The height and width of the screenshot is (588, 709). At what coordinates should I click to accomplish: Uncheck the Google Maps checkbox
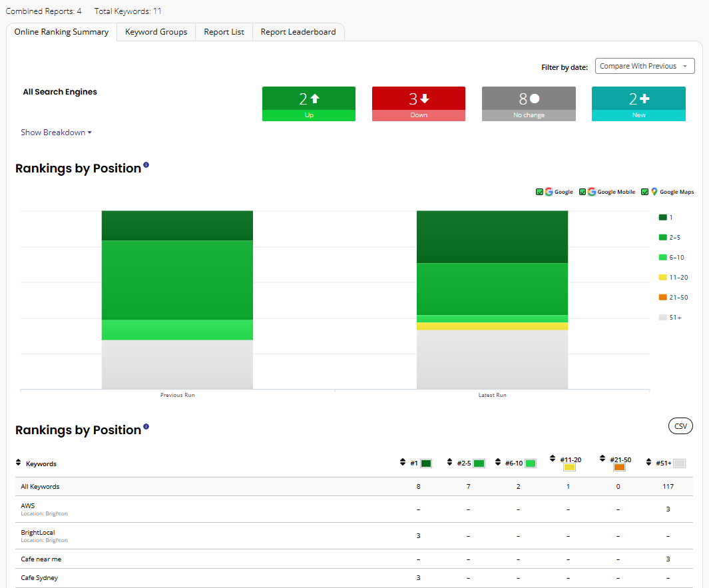645,192
